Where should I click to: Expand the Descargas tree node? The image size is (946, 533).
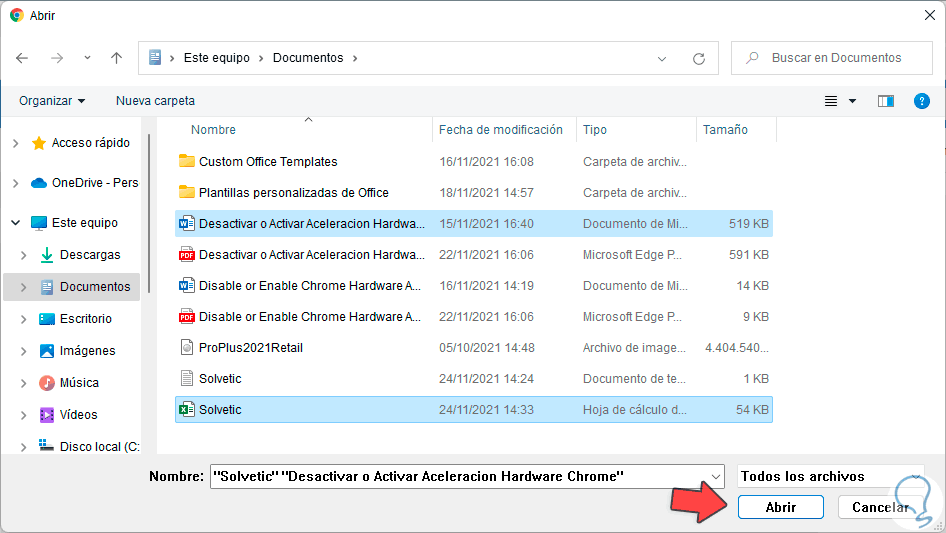tap(24, 255)
